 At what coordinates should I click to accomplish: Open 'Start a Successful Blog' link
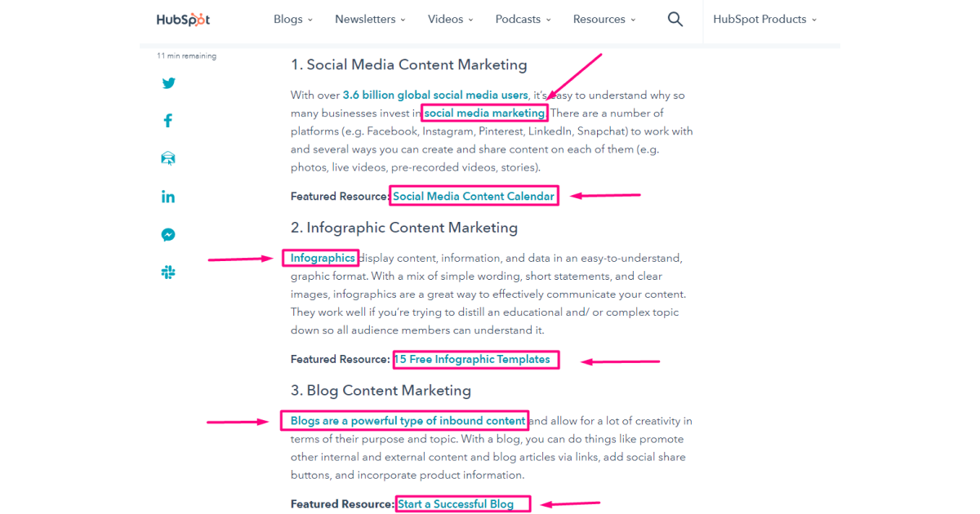pyautogui.click(x=457, y=504)
